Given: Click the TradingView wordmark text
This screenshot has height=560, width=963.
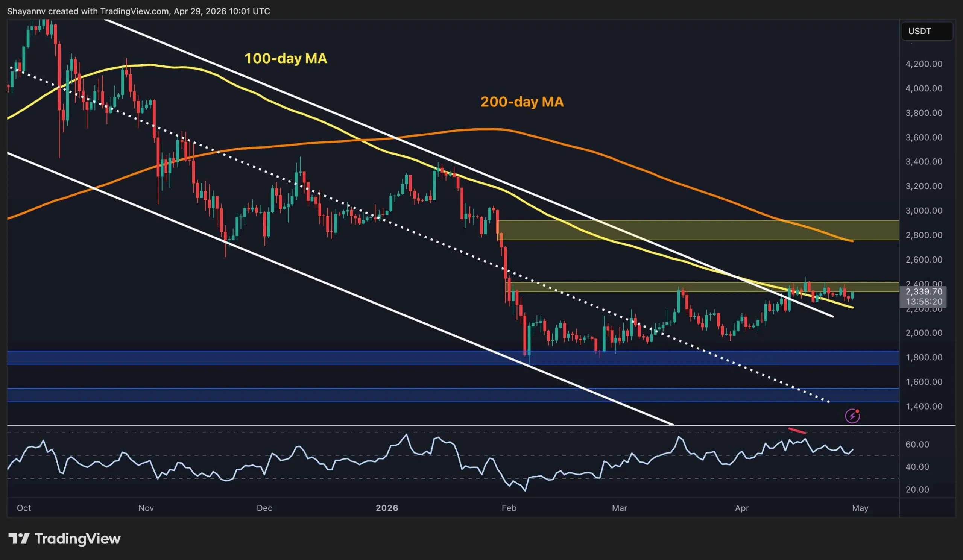Looking at the screenshot, I should pyautogui.click(x=77, y=539).
